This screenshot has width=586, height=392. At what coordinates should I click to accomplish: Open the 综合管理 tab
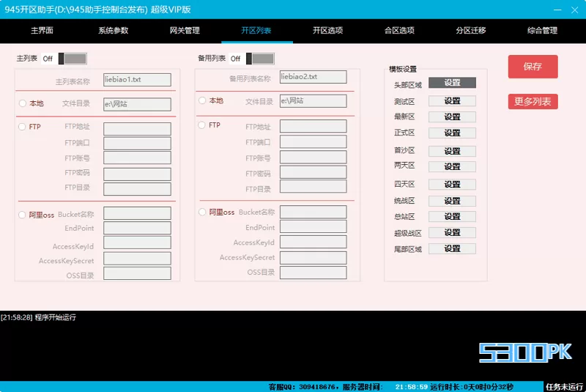tap(542, 30)
